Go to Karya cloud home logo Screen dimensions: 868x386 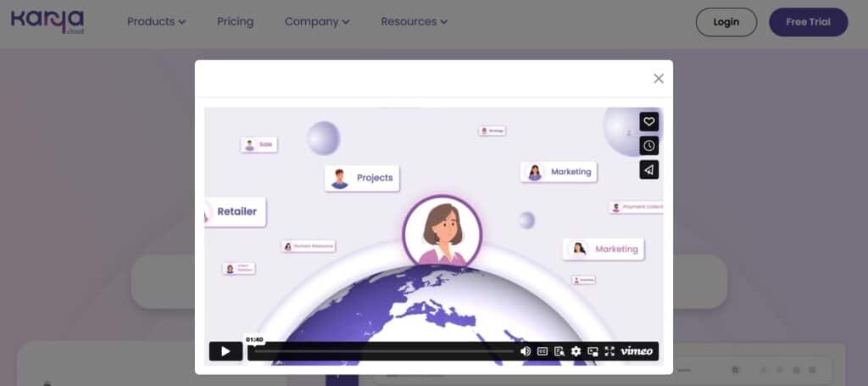coord(47,22)
